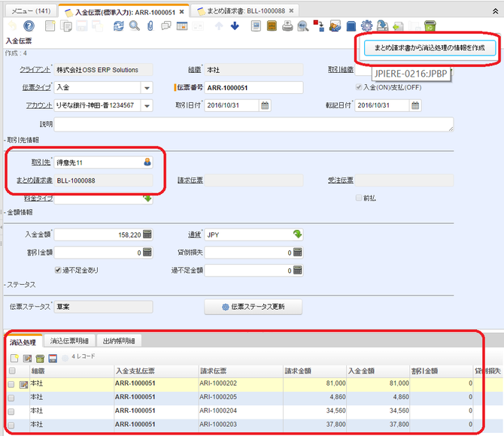The height and width of the screenshot is (436, 504).
Task: Check the row checkbox for ARI-1000205
Action: [11, 398]
